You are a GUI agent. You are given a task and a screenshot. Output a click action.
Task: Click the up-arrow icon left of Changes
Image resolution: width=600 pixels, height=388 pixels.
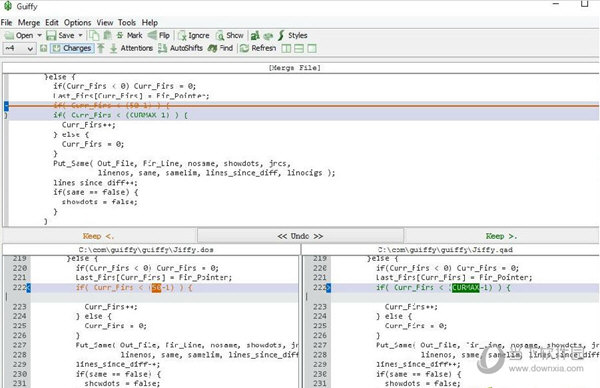[44, 48]
